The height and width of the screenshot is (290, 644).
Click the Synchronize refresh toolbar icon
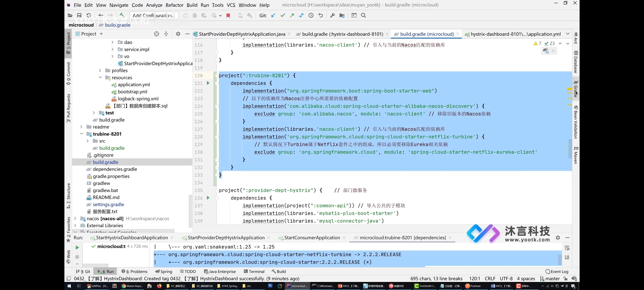tap(89, 16)
